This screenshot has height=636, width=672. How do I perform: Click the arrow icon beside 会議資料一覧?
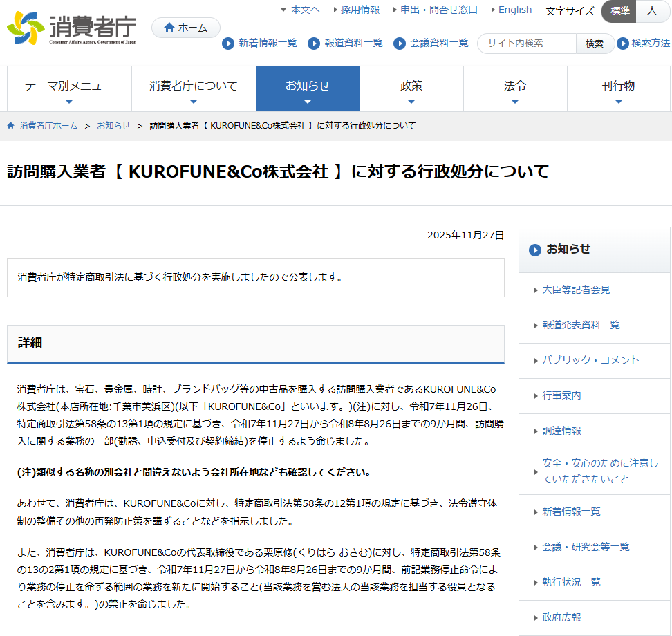click(400, 44)
